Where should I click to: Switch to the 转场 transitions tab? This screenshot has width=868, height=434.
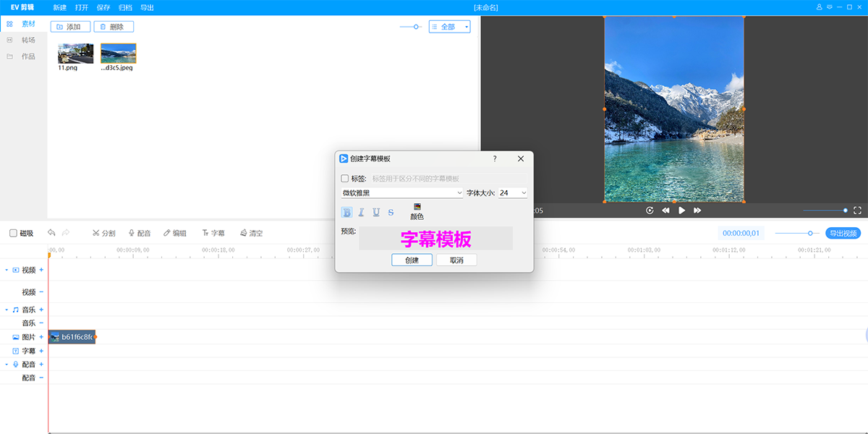(27, 40)
